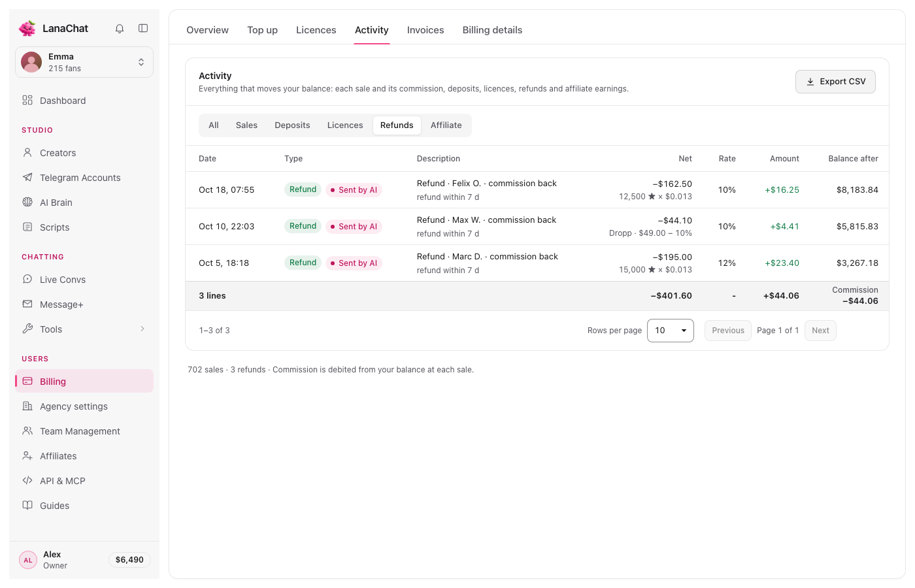The image size is (915, 588).
Task: Click the Next page button
Action: [820, 331]
